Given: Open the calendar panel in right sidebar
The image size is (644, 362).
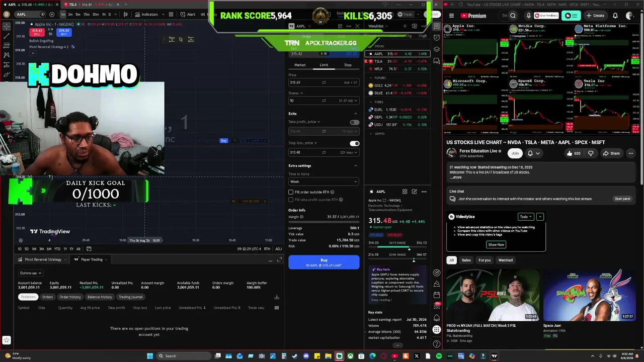Looking at the screenshot, I should [436, 295].
